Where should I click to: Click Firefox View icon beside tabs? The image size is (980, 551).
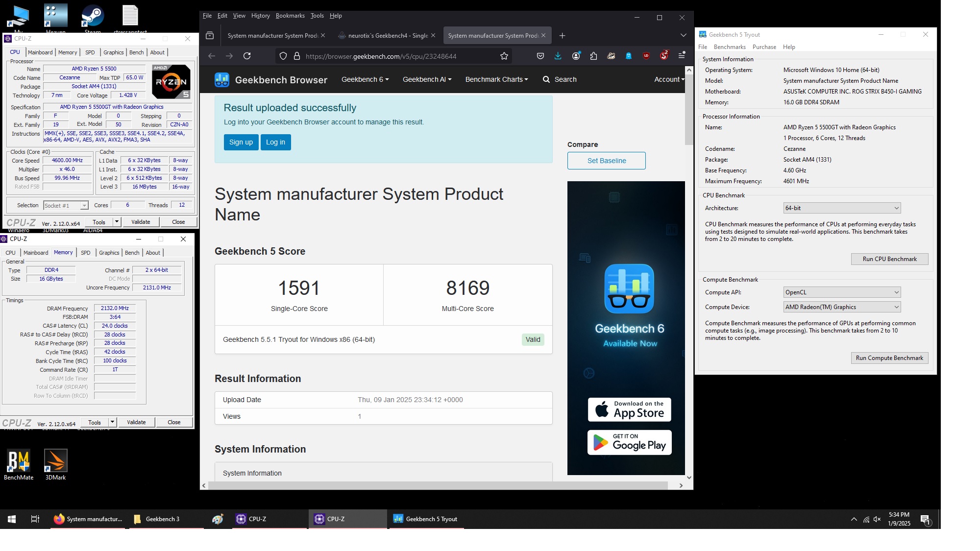210,36
